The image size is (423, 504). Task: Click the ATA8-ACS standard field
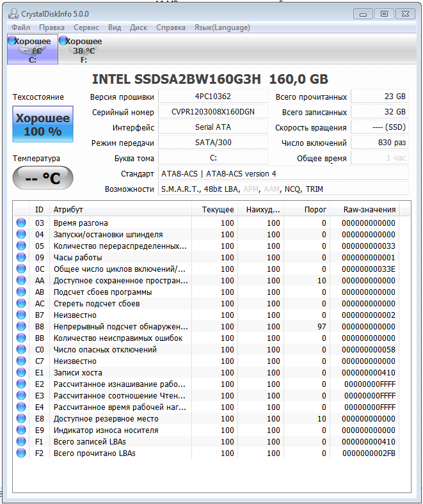283,174
